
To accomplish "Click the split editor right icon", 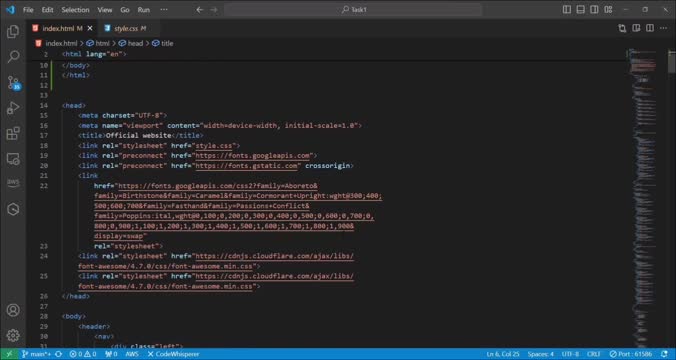I will (x=650, y=28).
